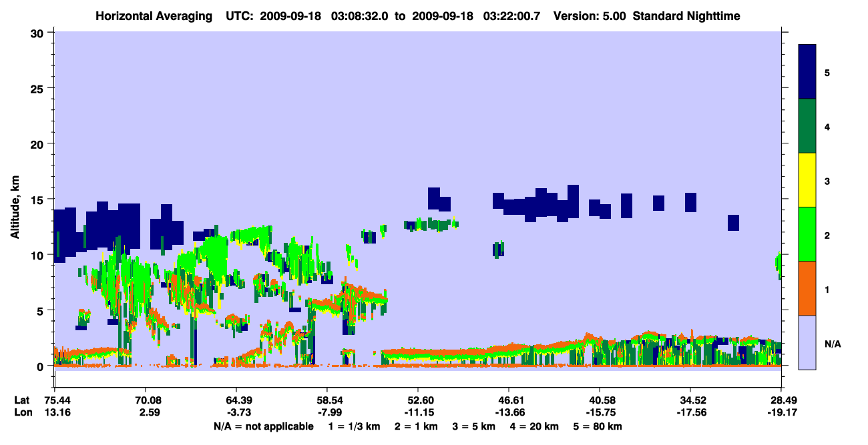Click the legend text '4 = 20 km'
Screen dimensions: 868x445
(x=535, y=426)
